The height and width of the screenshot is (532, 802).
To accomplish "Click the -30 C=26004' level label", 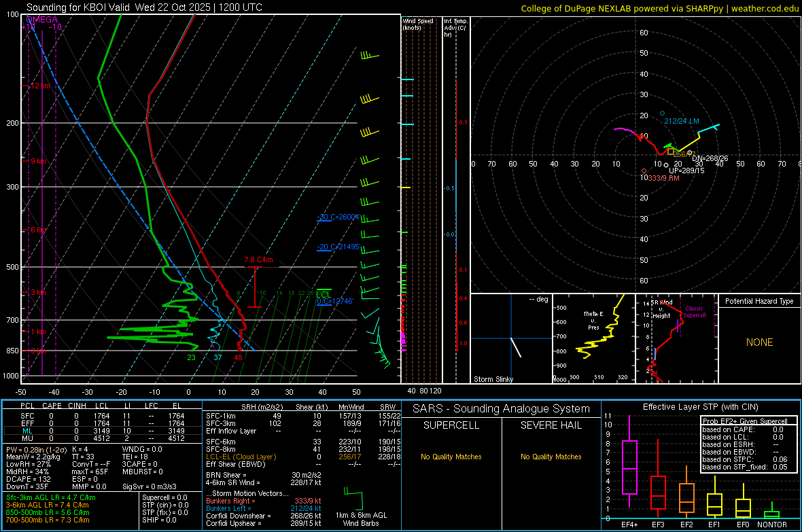I will (338, 217).
